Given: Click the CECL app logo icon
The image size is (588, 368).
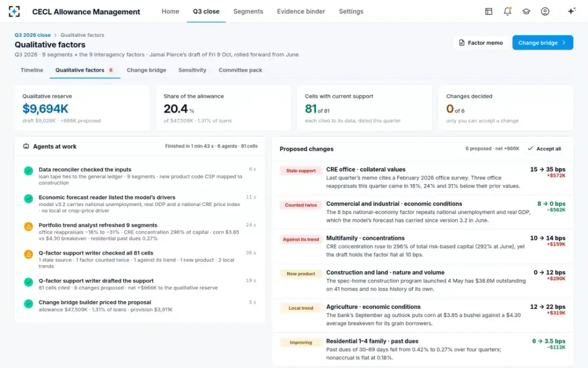Looking at the screenshot, I should 14,11.
